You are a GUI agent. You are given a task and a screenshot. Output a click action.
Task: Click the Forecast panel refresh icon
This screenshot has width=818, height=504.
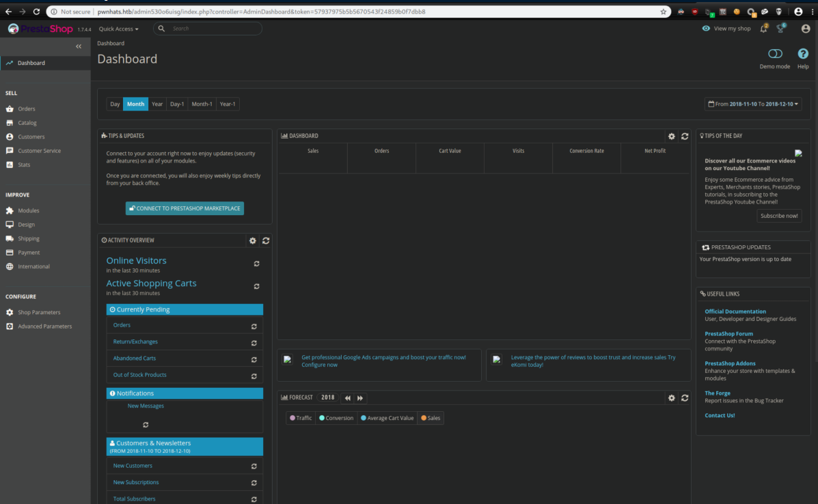click(685, 397)
